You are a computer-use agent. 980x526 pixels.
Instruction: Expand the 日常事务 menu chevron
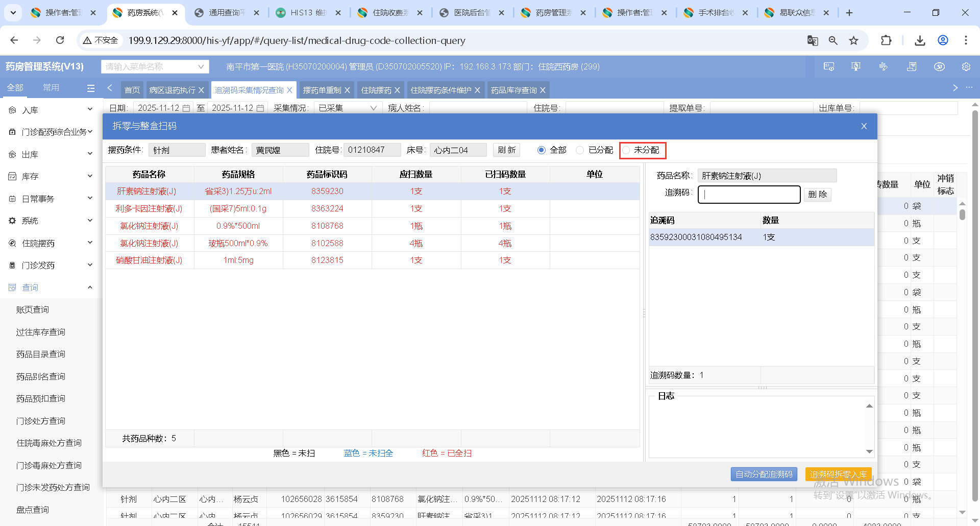pyautogui.click(x=90, y=198)
